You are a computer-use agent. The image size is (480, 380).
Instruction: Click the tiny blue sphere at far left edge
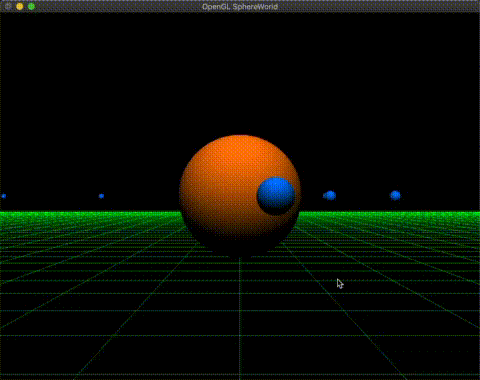pyautogui.click(x=4, y=196)
